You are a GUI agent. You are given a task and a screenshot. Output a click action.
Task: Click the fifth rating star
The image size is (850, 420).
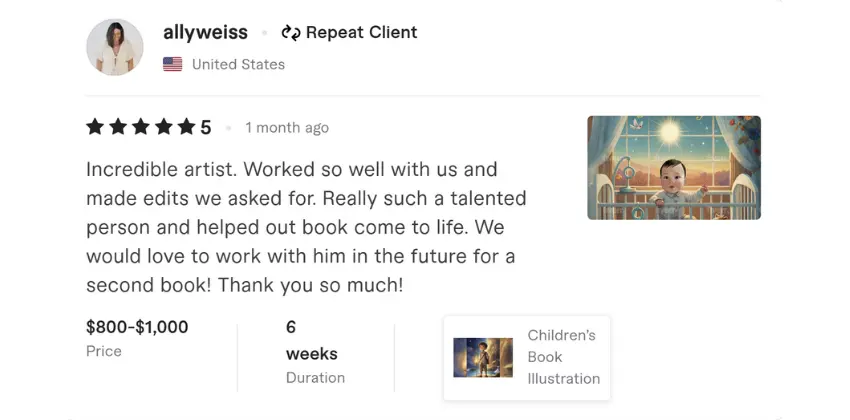(x=187, y=127)
